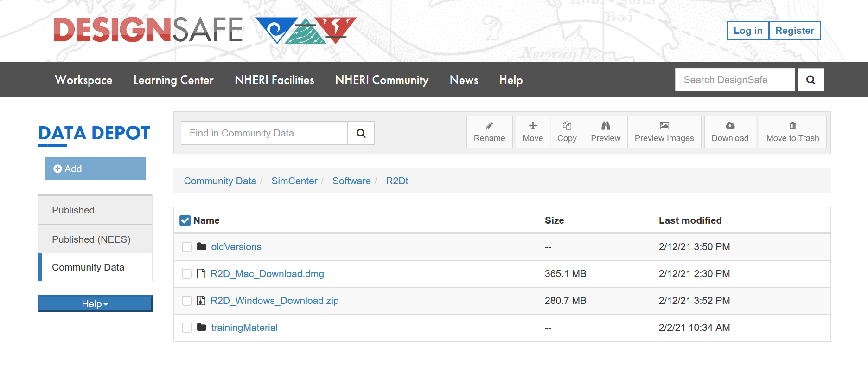Select the Published sidebar tab
The image size is (868, 368).
pyautogui.click(x=95, y=210)
